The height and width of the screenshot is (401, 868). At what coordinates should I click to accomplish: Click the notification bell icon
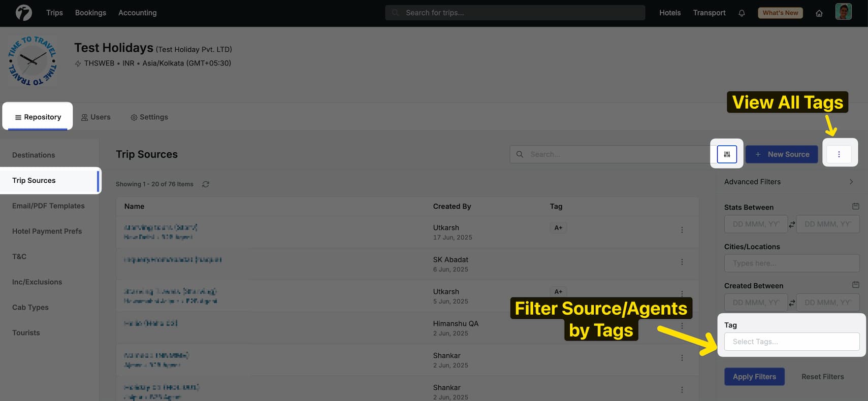(x=742, y=13)
